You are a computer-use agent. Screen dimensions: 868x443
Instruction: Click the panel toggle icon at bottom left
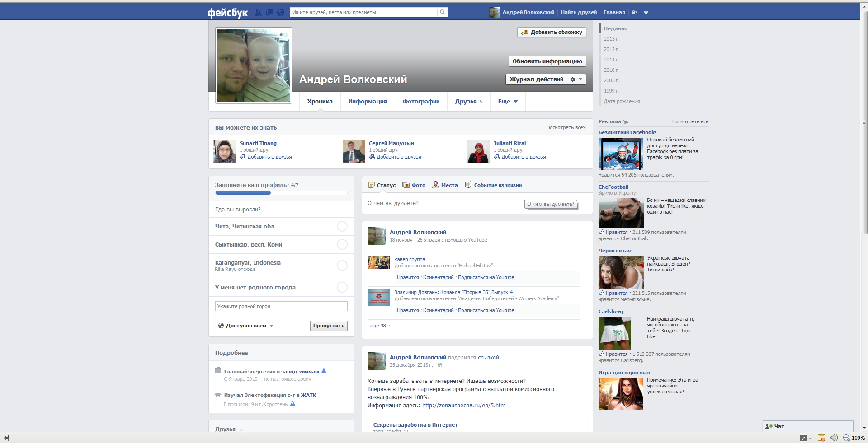tap(6, 438)
